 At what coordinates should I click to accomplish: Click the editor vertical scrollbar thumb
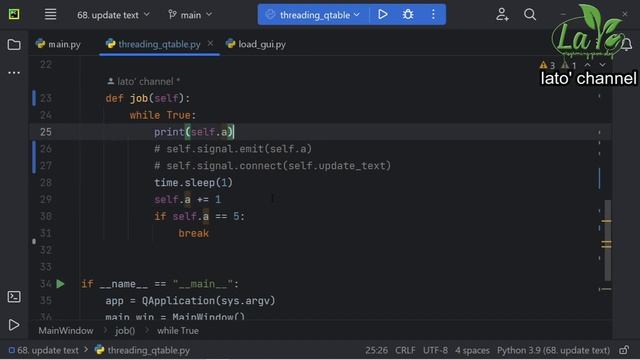click(608, 240)
